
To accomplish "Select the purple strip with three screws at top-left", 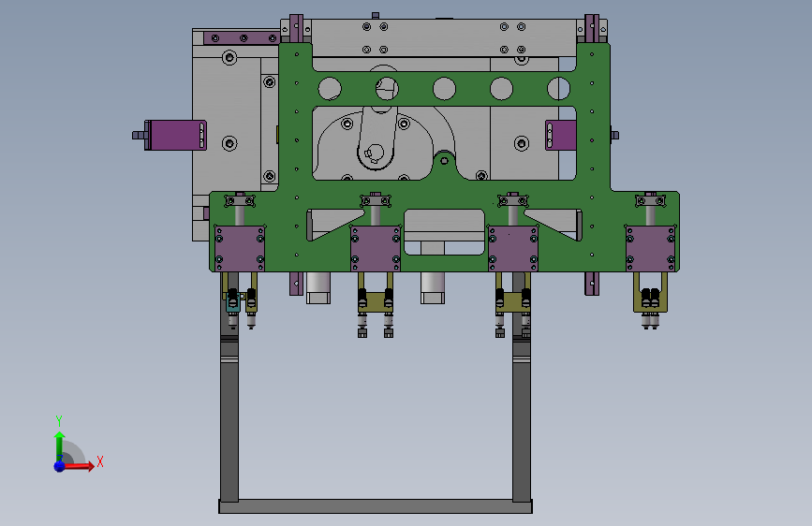I will click(242, 37).
